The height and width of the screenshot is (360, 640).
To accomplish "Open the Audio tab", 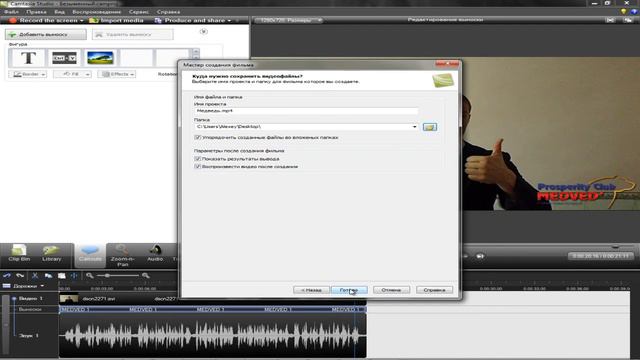I will point(155,254).
